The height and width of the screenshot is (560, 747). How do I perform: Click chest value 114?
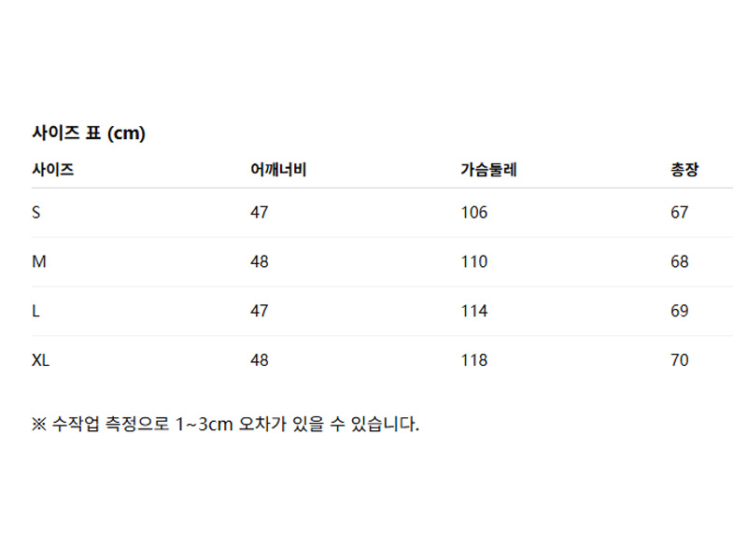(x=474, y=311)
